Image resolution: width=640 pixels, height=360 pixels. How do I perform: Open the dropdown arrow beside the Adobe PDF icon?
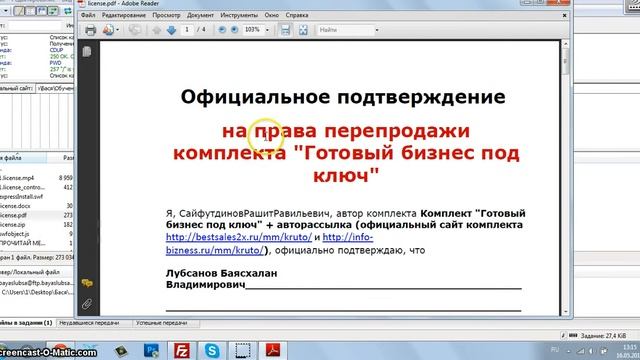coord(118,30)
